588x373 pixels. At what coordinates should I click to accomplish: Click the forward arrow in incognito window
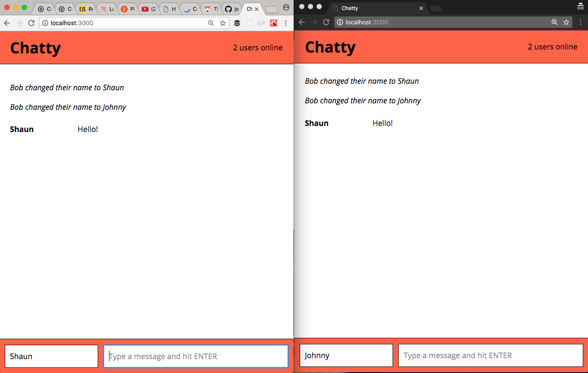tap(314, 22)
